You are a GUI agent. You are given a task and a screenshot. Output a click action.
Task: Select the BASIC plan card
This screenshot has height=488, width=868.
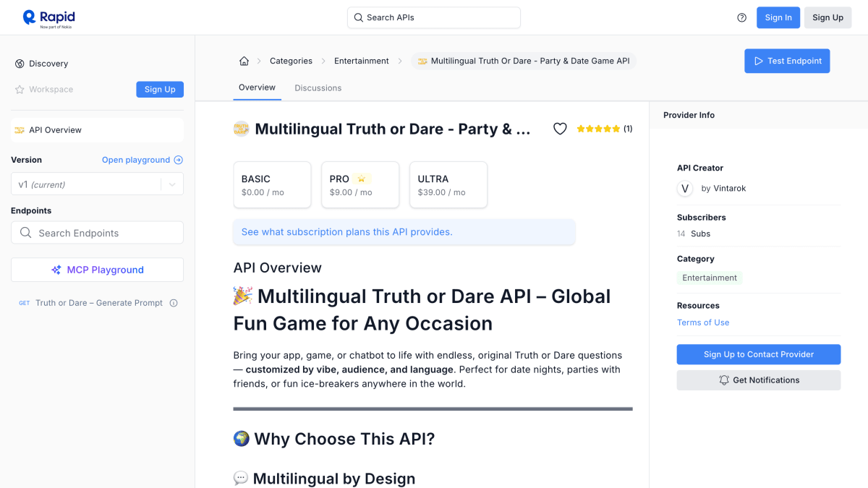[x=272, y=184]
